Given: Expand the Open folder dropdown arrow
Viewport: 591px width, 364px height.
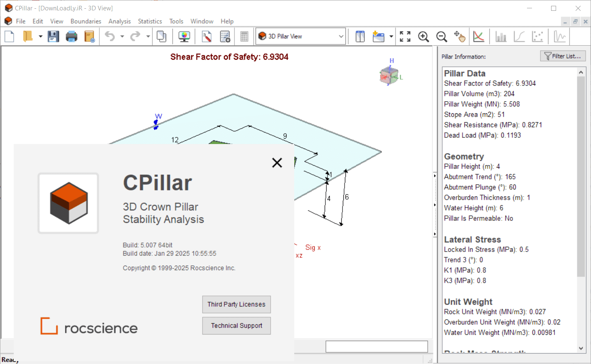Looking at the screenshot, I should tap(40, 37).
